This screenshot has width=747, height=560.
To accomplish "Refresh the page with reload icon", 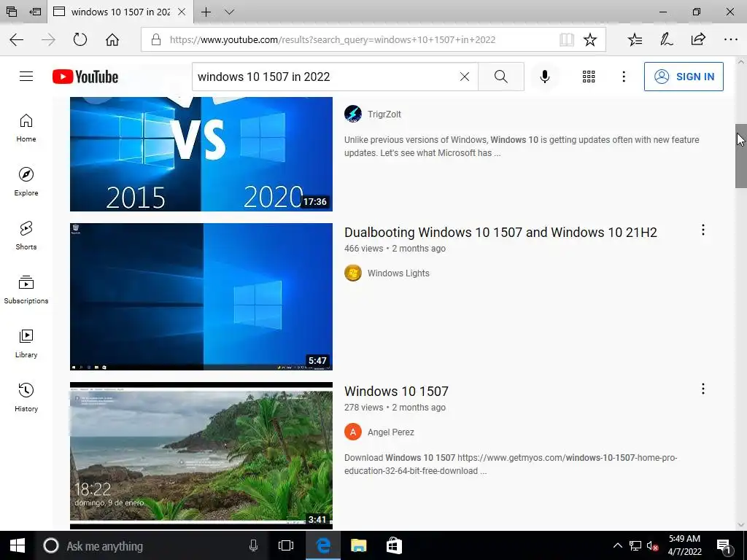I will pyautogui.click(x=80, y=39).
